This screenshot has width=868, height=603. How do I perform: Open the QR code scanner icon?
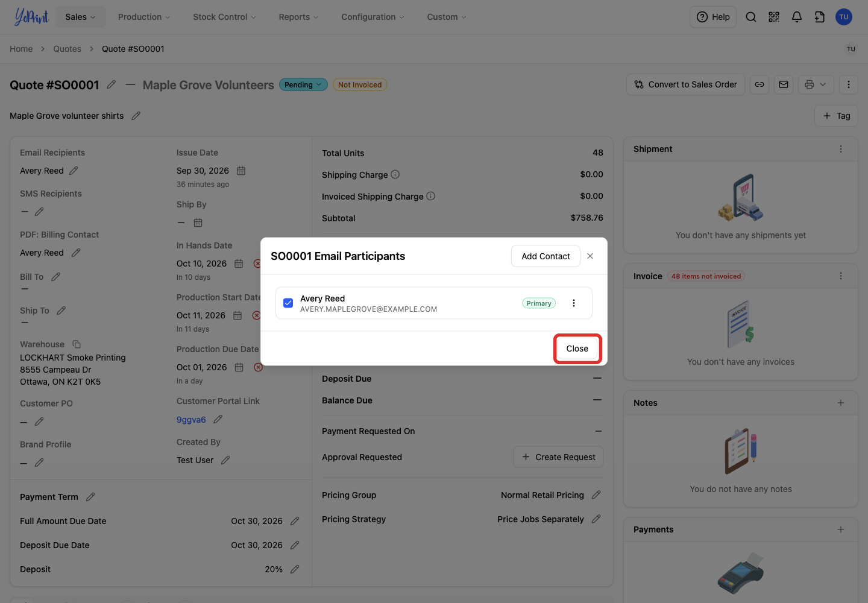774,17
